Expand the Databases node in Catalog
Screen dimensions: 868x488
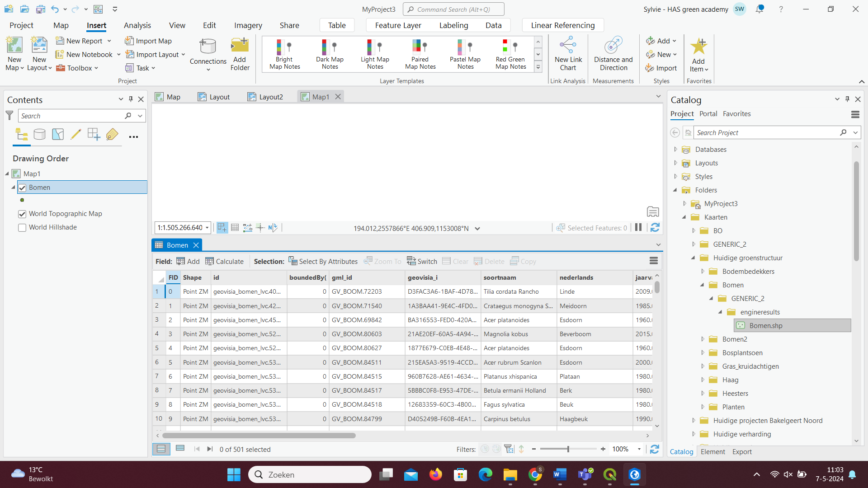coord(675,150)
